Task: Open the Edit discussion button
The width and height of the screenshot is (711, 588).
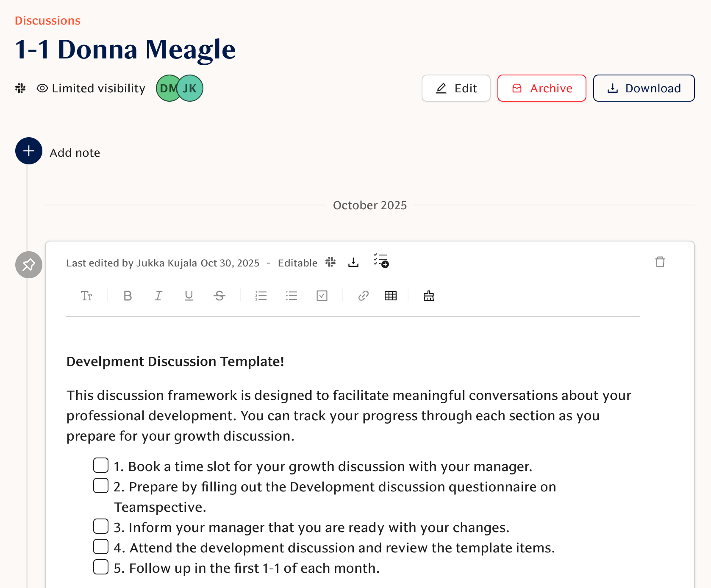Action: (x=456, y=88)
